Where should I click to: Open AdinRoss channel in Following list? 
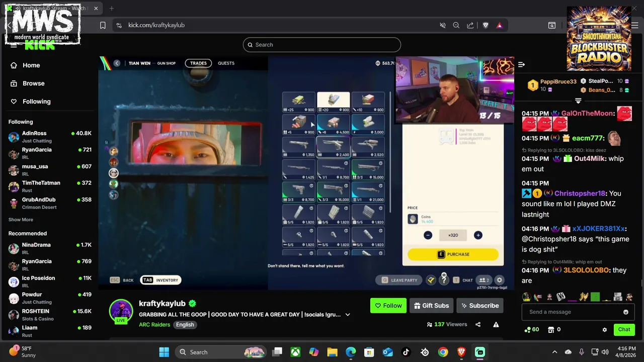click(x=49, y=137)
